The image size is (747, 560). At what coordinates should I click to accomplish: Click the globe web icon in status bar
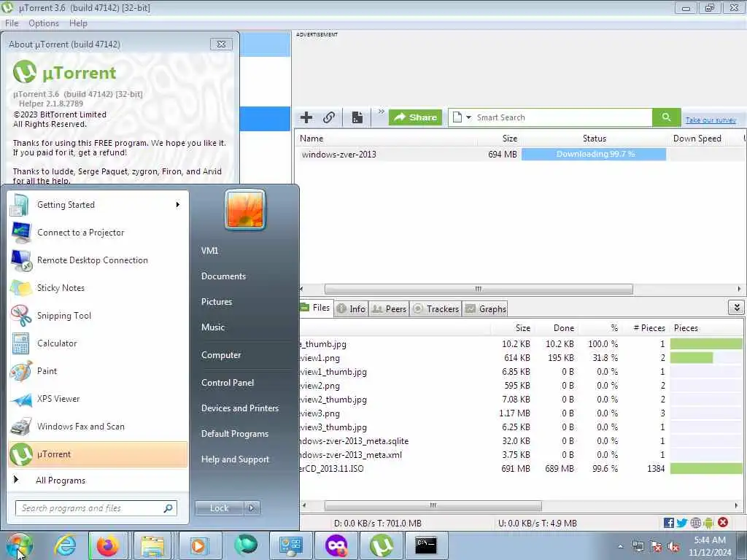(695, 523)
